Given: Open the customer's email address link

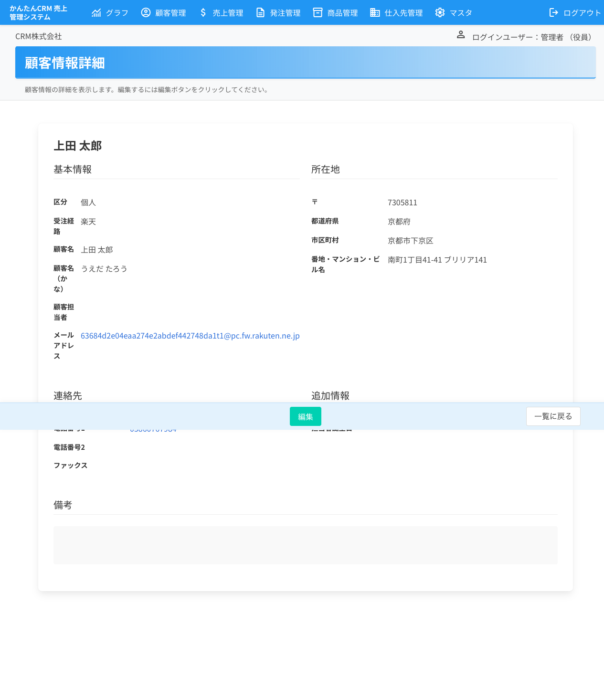Looking at the screenshot, I should click(x=190, y=336).
